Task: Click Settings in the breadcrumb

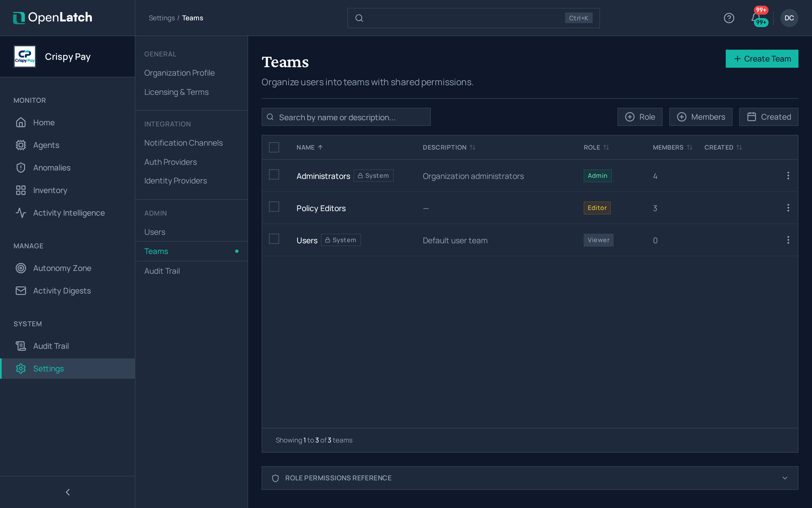Action: point(162,18)
